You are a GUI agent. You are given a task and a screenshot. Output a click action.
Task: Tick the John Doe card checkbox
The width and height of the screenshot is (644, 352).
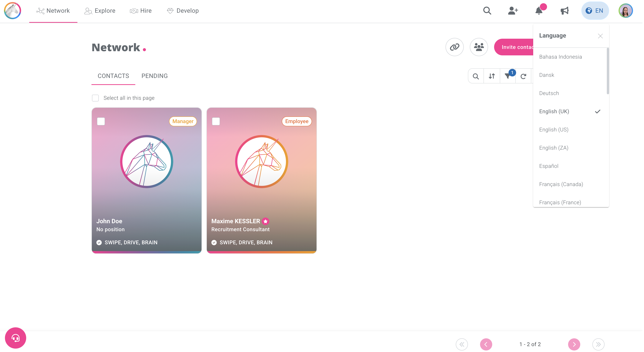[x=101, y=121]
